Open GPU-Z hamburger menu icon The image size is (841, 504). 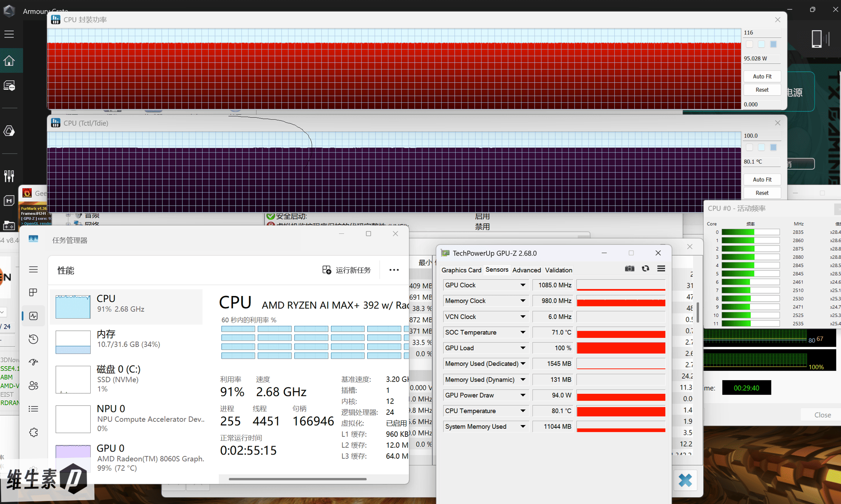click(661, 269)
